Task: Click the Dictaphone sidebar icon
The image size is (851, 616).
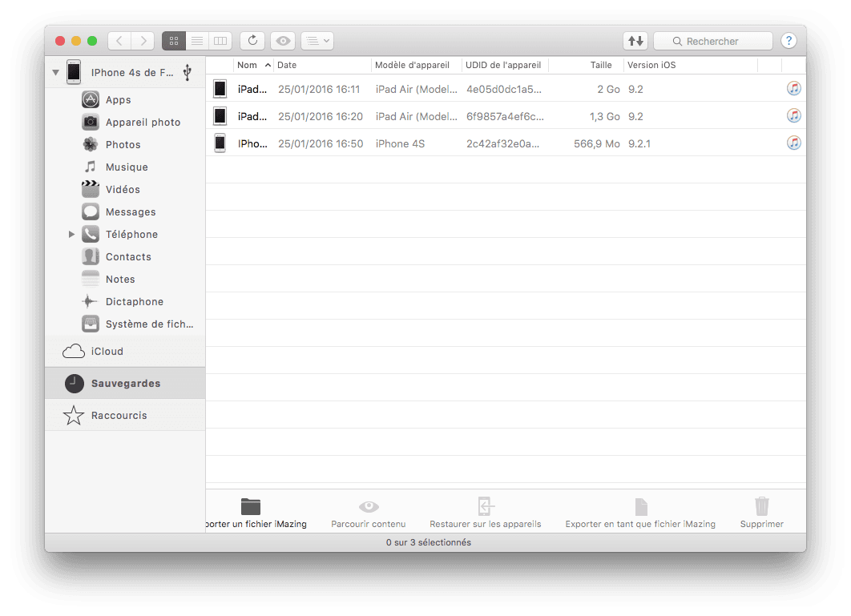Action: coord(91,302)
